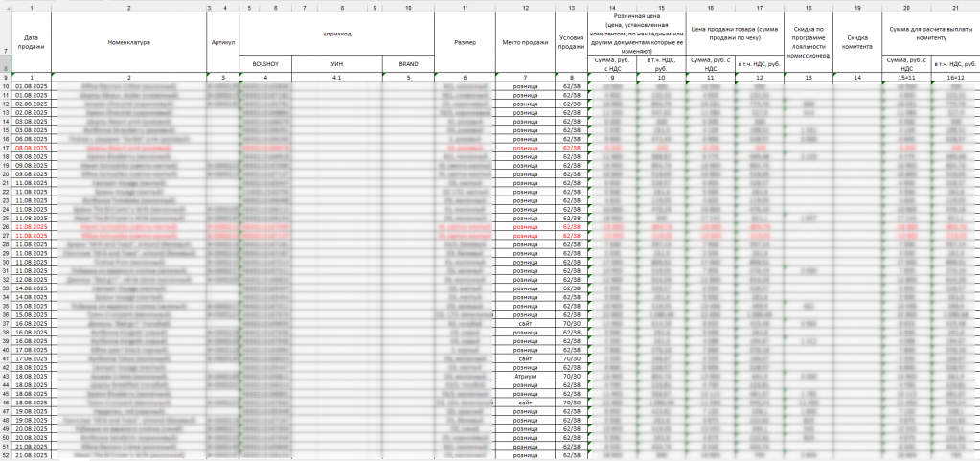Screen dimensions: 980x461
Task: Select the date cell 06.08.2025
Action: click(x=31, y=139)
